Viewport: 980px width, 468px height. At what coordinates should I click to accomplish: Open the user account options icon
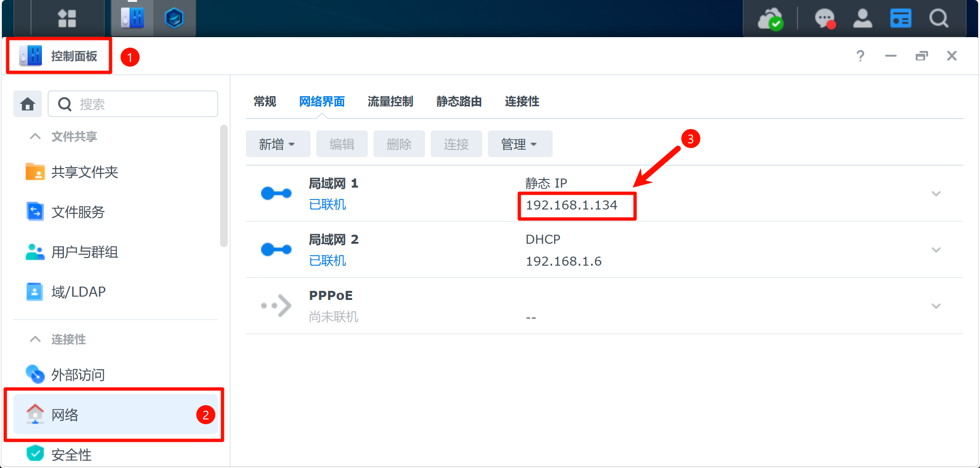coord(862,18)
